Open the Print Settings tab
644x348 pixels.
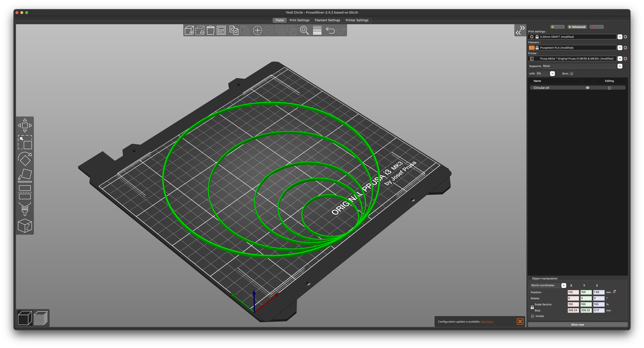[299, 20]
